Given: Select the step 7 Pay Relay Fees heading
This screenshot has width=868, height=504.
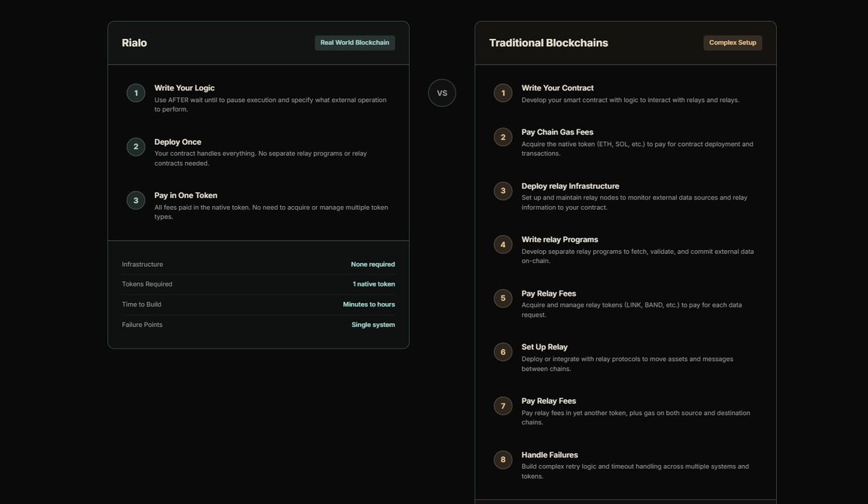Looking at the screenshot, I should (549, 401).
